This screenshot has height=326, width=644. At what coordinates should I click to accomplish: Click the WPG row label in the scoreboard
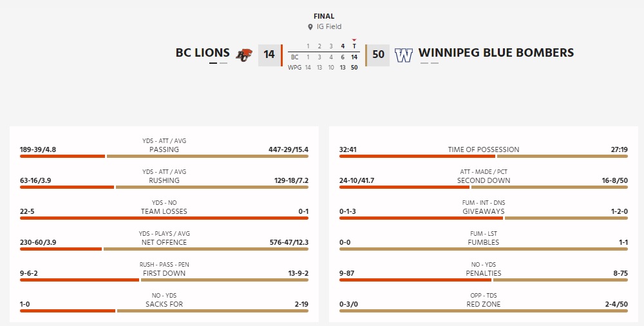(294, 67)
